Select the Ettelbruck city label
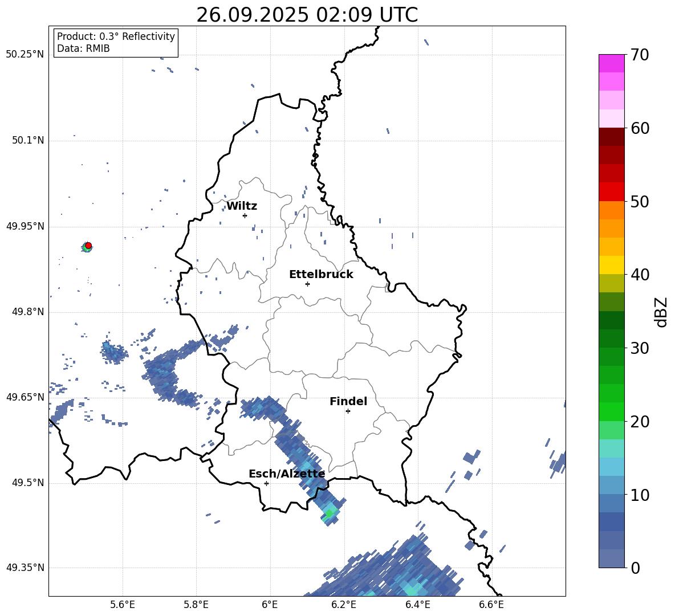The image size is (675, 616). pos(321,275)
